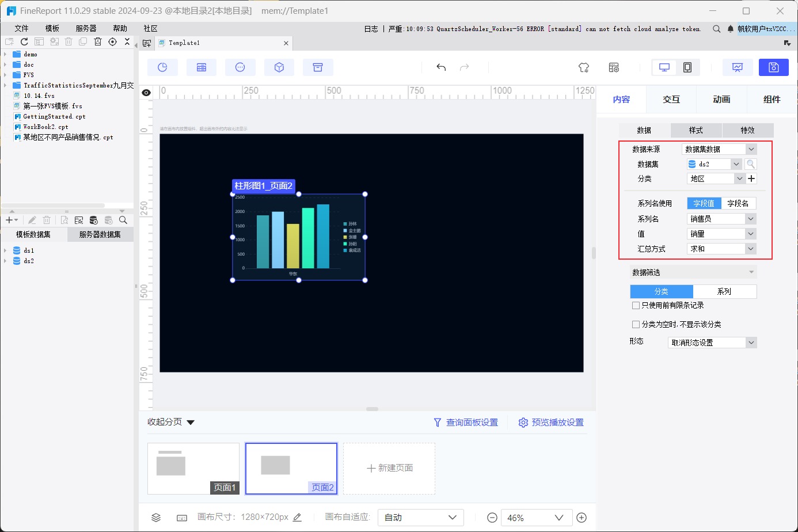Switch to the 交互 tab
Viewport: 798px width, 532px height.
[671, 100]
